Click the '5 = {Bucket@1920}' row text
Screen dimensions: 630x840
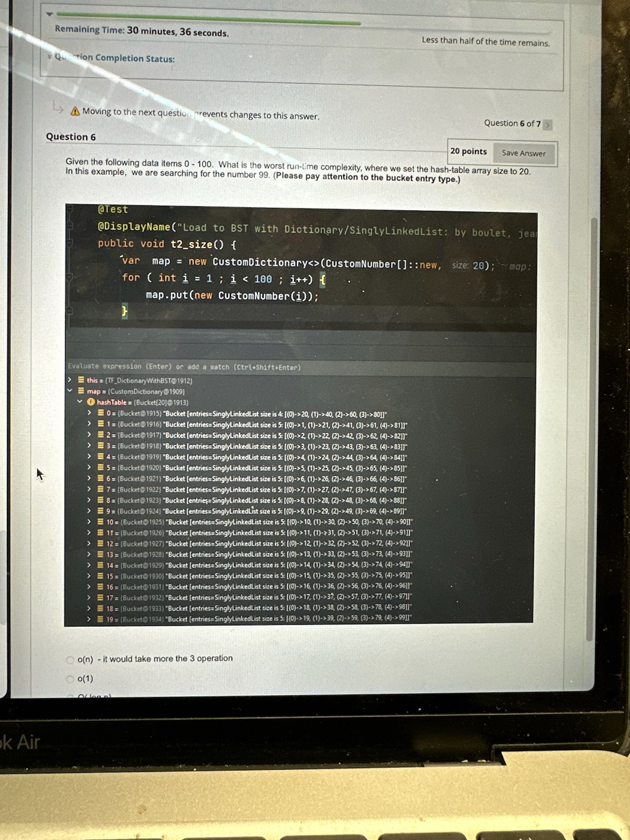click(x=257, y=468)
